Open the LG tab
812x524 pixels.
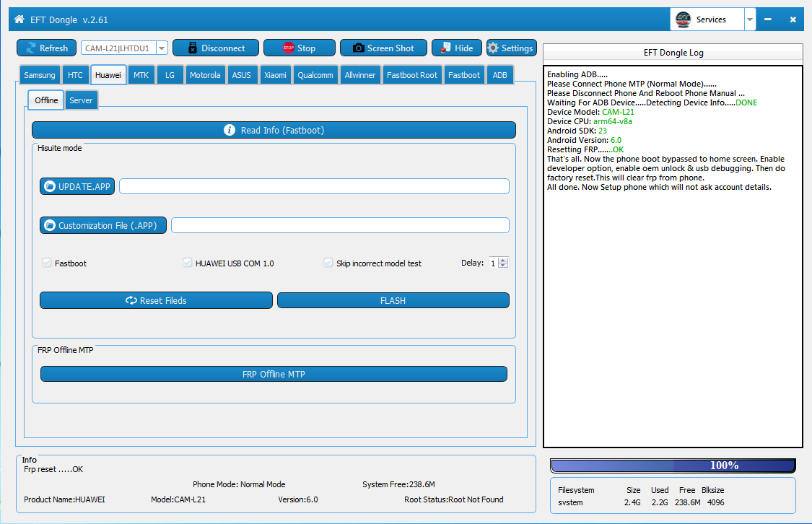170,75
